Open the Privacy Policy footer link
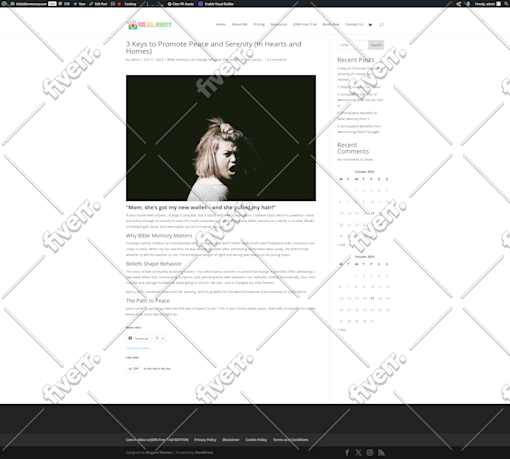Image resolution: width=510 pixels, height=459 pixels. point(205,440)
